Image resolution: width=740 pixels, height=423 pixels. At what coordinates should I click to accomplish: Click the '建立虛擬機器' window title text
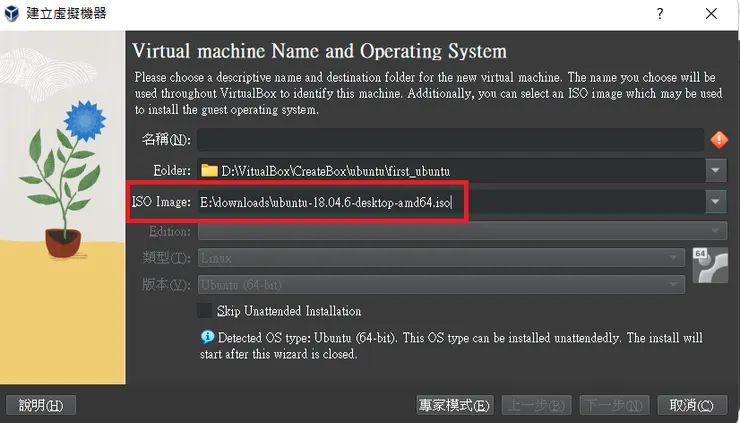pos(67,13)
